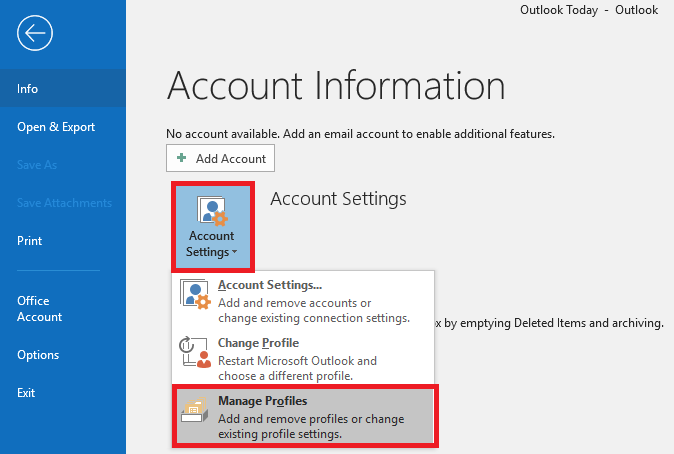This screenshot has height=454, width=674.
Task: Click the green plus icon on Add Account
Action: (181, 158)
